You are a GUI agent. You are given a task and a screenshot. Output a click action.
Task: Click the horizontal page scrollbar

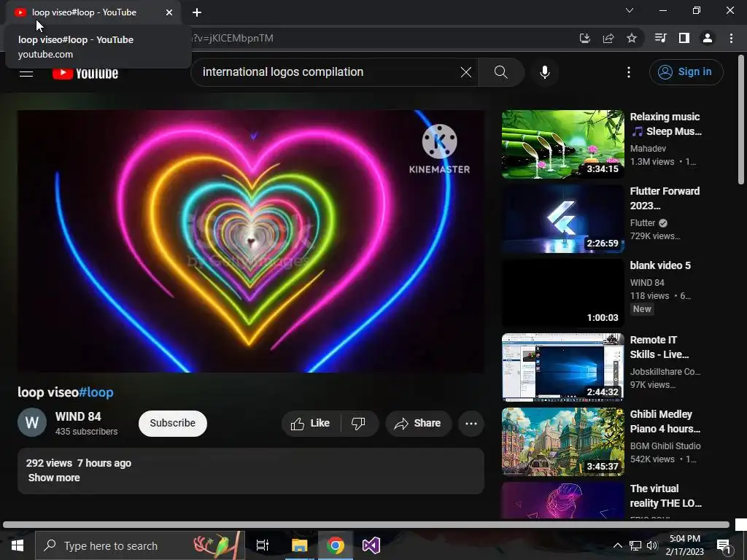(x=366, y=525)
